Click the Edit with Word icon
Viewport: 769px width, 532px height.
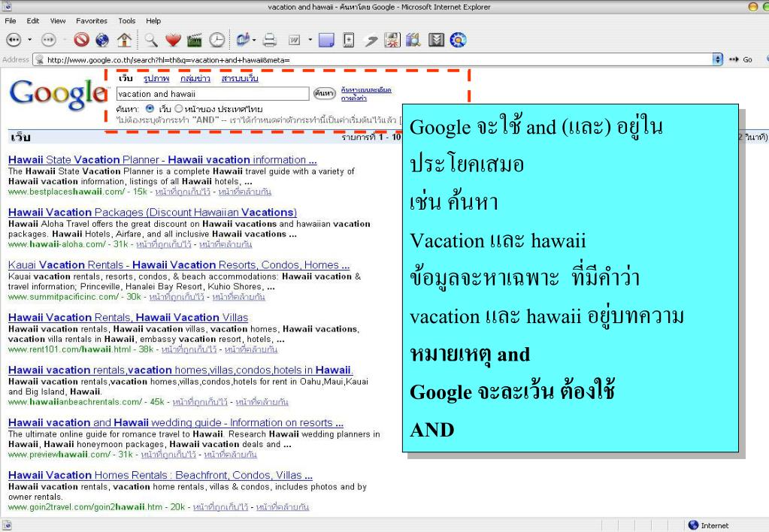pos(294,41)
